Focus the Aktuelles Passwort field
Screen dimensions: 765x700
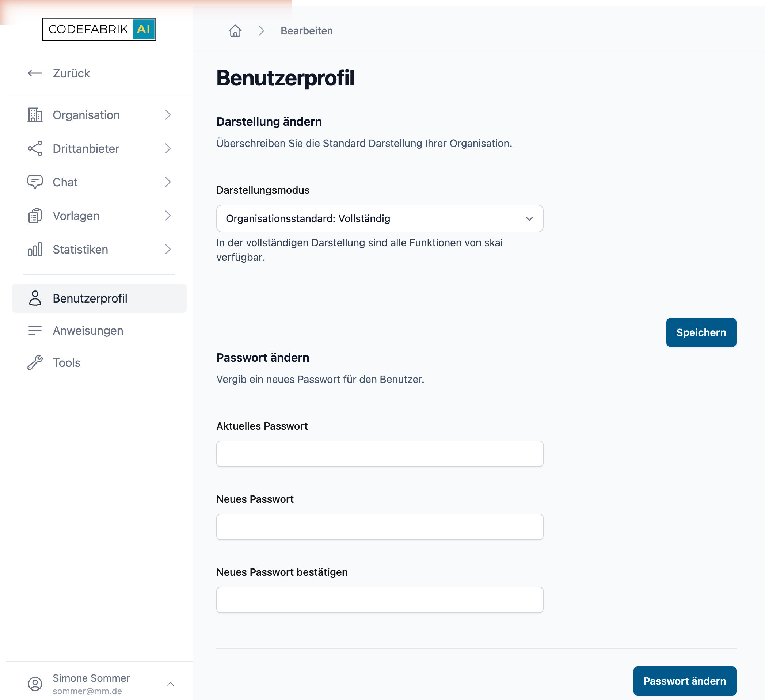click(380, 454)
